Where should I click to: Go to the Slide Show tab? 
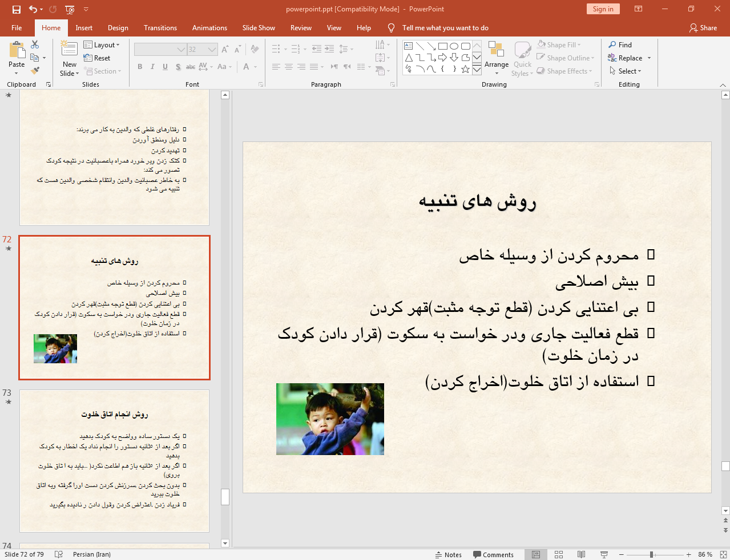(259, 28)
